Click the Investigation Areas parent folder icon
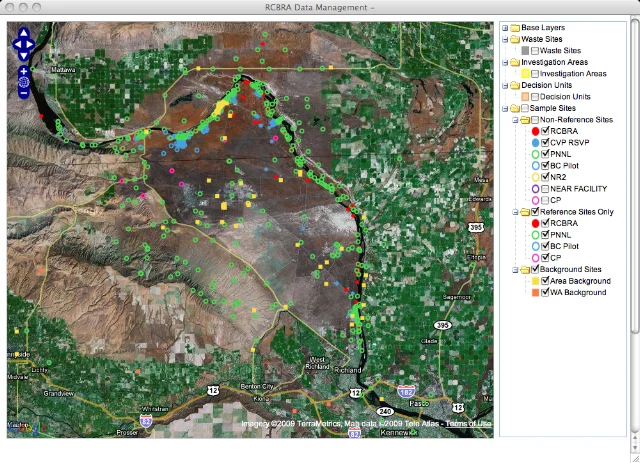The height and width of the screenshot is (463, 640). [x=515, y=62]
